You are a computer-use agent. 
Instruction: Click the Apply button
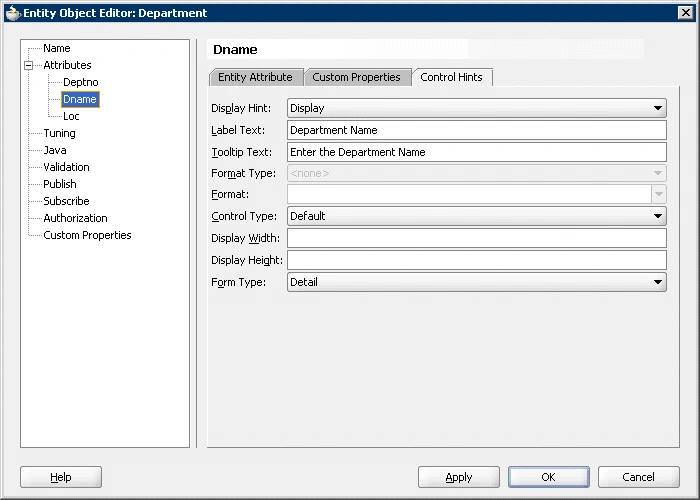[x=459, y=477]
